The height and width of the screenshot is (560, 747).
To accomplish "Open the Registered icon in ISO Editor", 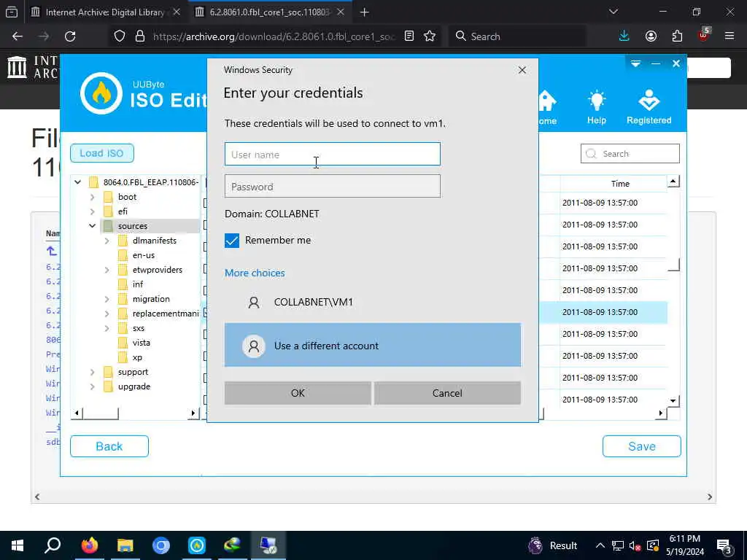I will click(649, 108).
